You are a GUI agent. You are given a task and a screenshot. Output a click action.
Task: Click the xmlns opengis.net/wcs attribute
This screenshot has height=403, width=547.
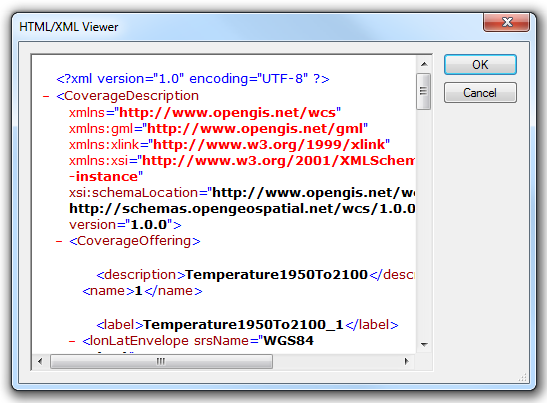(205, 113)
